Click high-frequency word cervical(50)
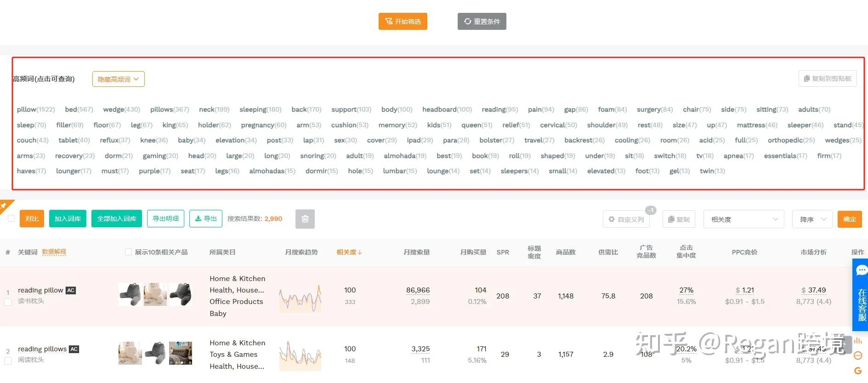This screenshot has height=383, width=868. tap(558, 125)
